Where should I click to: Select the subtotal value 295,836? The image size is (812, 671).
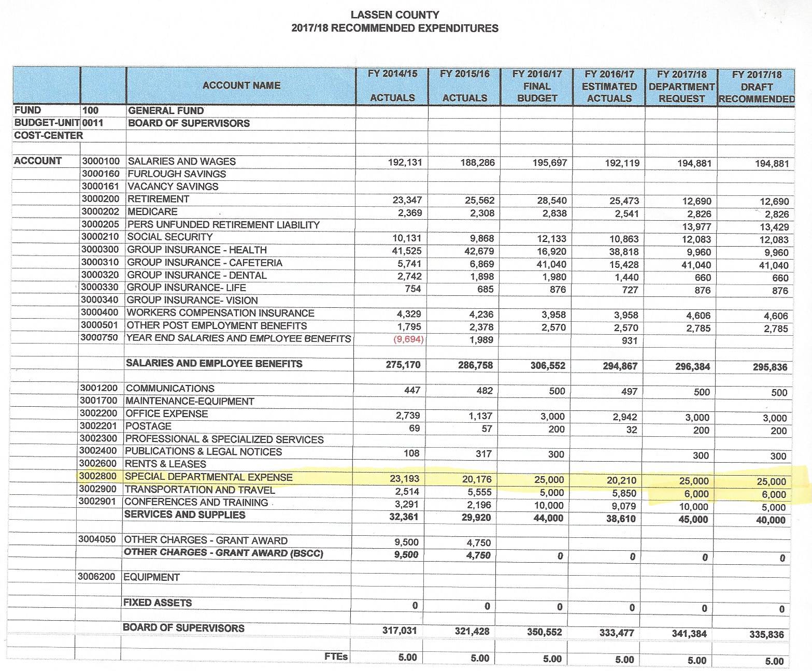(x=770, y=367)
